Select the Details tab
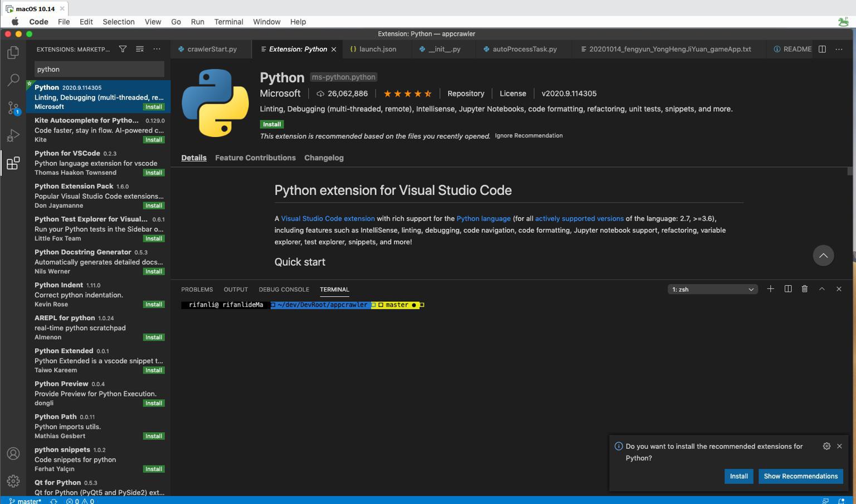Image resolution: width=856 pixels, height=504 pixels. (194, 158)
